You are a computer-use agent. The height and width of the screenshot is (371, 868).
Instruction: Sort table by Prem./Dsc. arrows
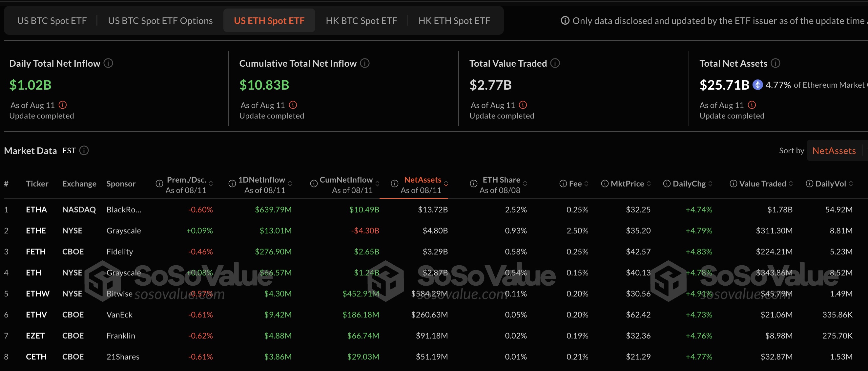coord(211,184)
